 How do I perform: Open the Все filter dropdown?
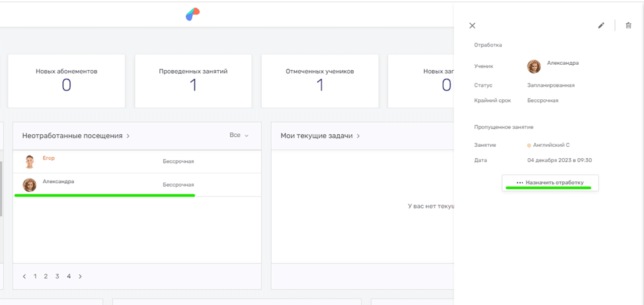coord(239,135)
